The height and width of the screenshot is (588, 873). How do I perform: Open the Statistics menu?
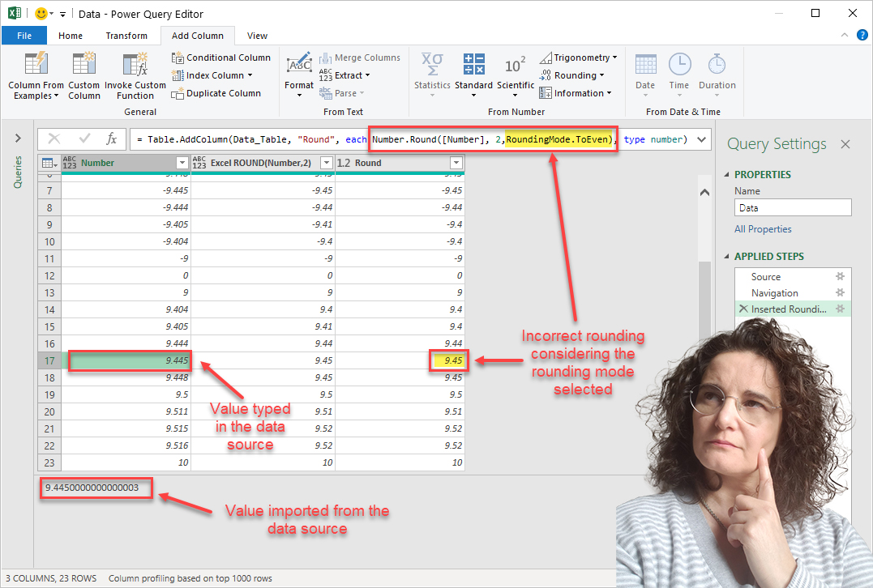pos(432,75)
